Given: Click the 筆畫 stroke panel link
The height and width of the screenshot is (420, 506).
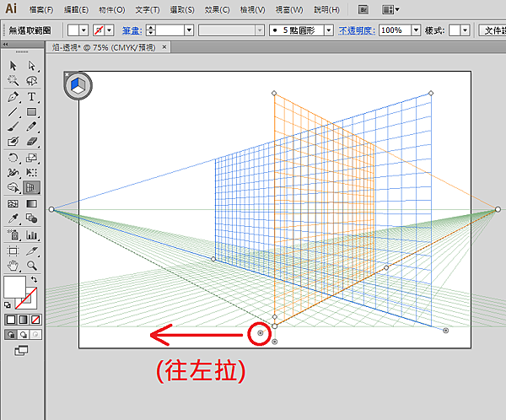Looking at the screenshot, I should (x=132, y=31).
